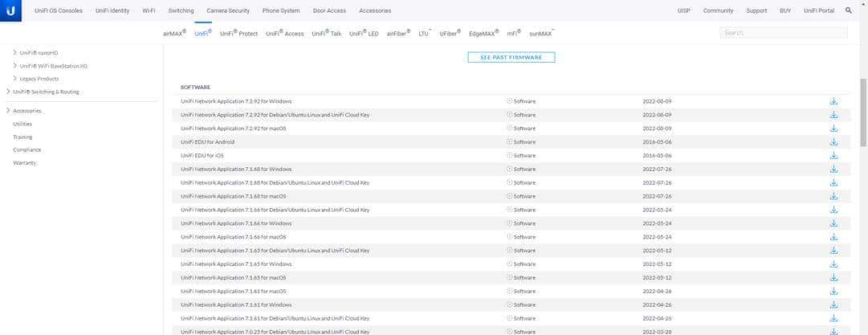Switch to the UniFi LED tab

(x=364, y=33)
